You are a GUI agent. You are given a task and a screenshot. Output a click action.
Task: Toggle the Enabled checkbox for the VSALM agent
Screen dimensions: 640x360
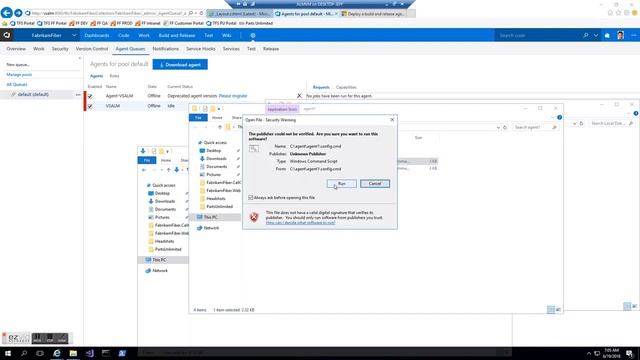(x=90, y=106)
